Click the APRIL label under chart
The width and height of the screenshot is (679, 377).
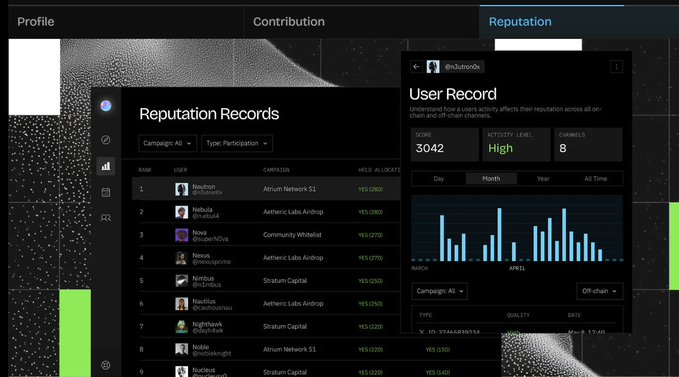pyautogui.click(x=517, y=268)
